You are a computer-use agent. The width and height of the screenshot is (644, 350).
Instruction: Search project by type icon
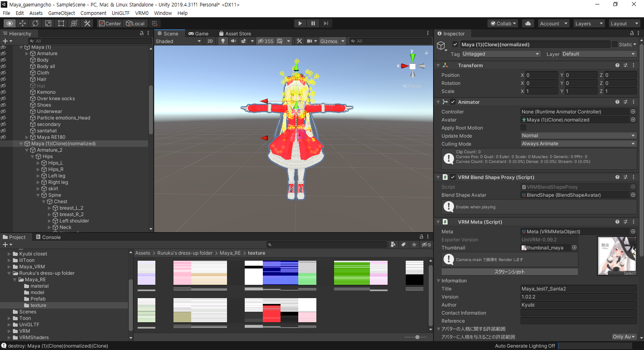click(x=393, y=245)
